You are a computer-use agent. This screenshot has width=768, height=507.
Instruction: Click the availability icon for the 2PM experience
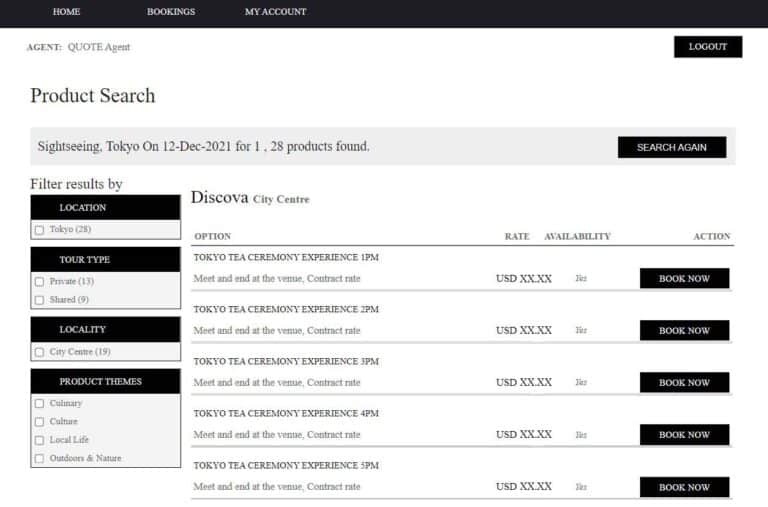tap(581, 330)
